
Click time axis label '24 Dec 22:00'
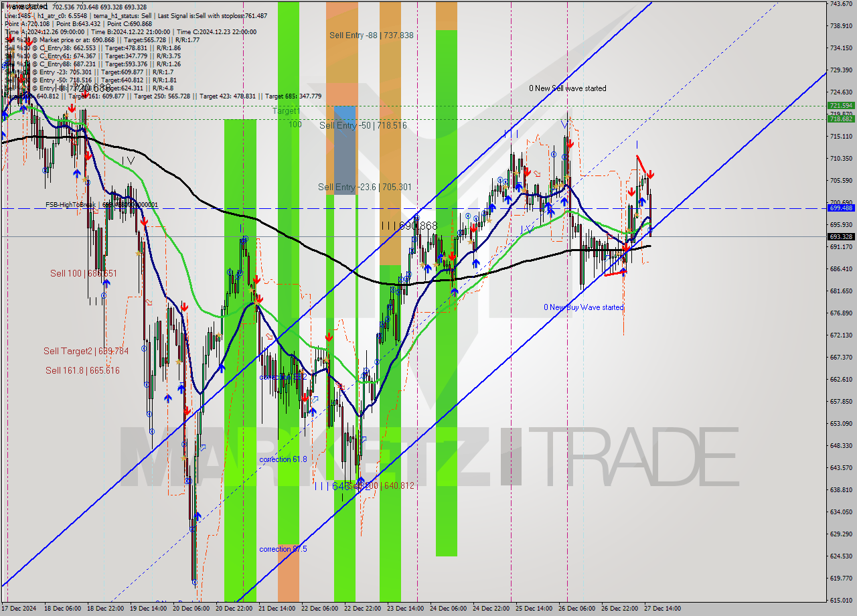click(491, 609)
